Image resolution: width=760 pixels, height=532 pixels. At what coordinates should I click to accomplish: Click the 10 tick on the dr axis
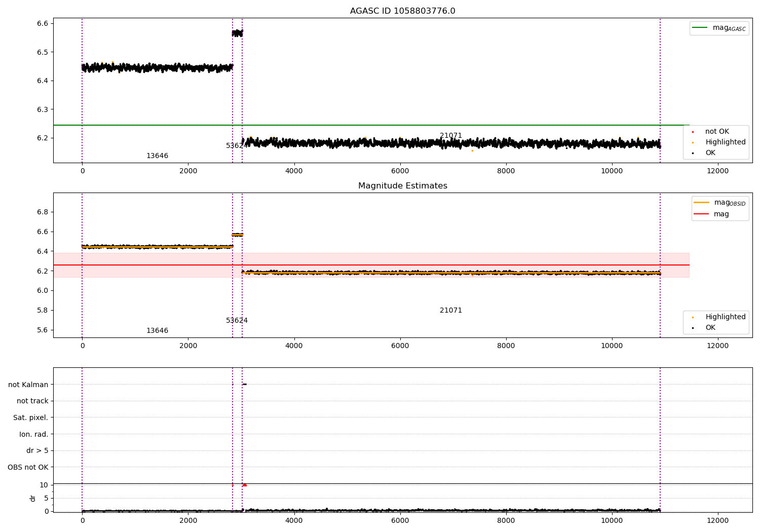click(44, 485)
